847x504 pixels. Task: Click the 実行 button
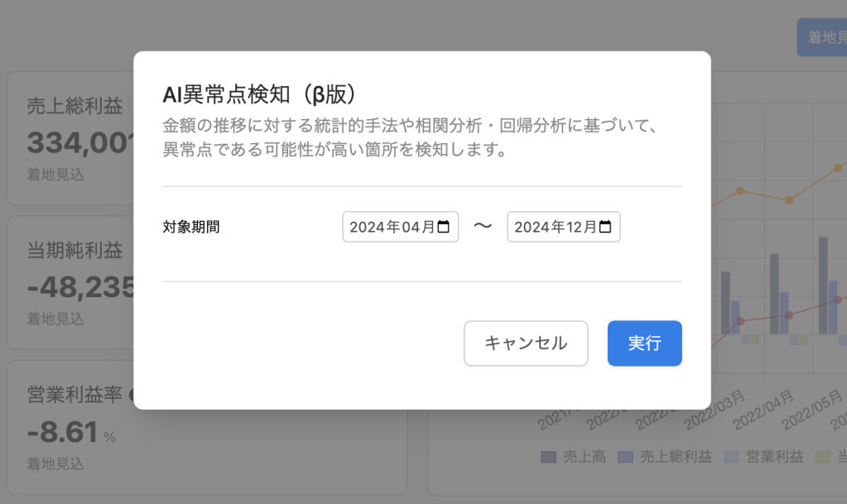[644, 343]
